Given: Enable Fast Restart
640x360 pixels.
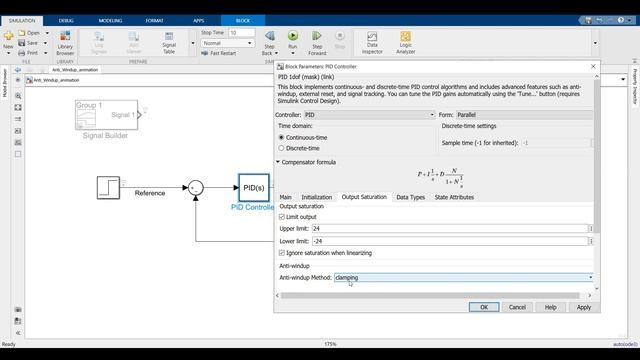Looking at the screenshot, I should tap(219, 53).
